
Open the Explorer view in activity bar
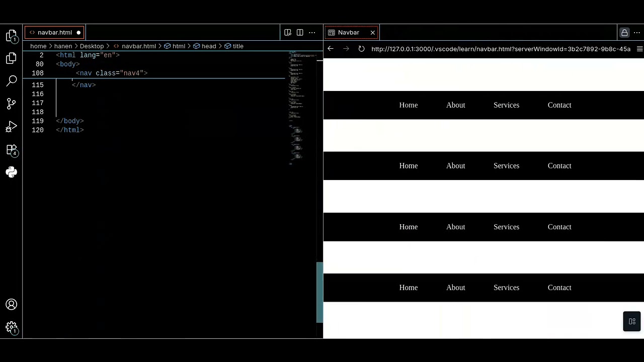pos(11,36)
